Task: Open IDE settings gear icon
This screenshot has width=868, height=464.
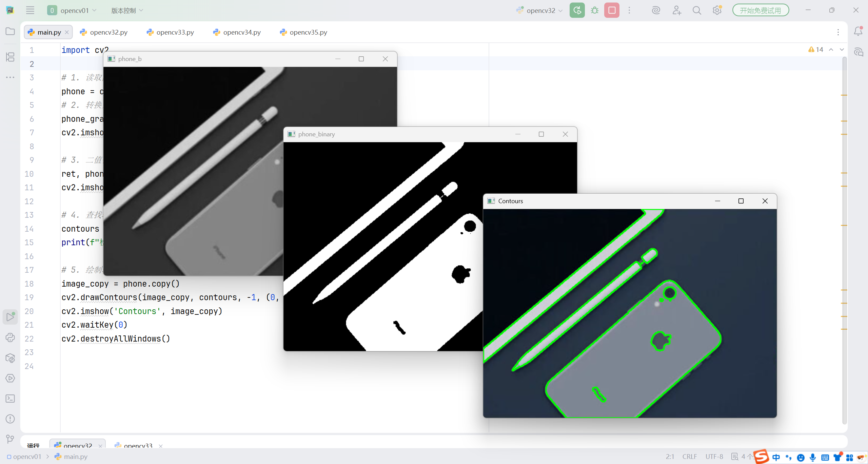Action: point(717,11)
